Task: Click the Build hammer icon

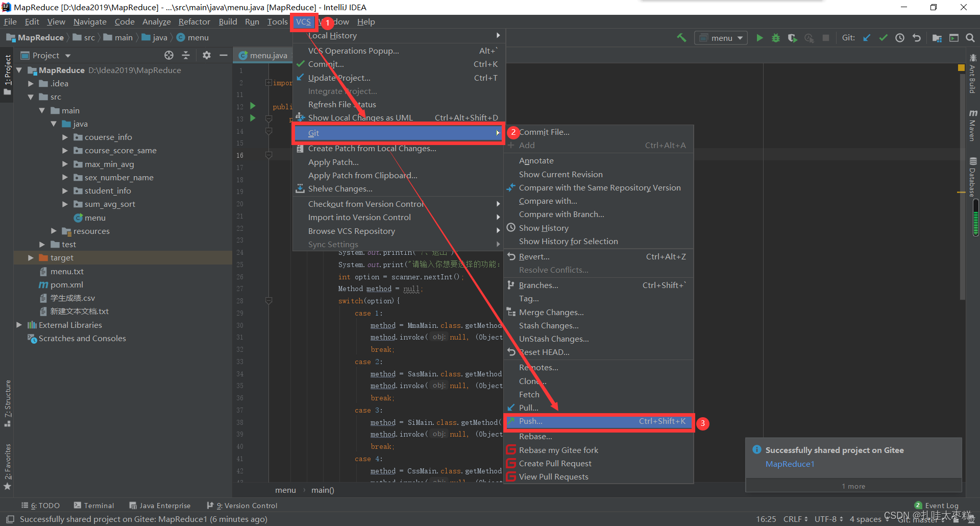Action: (681, 38)
